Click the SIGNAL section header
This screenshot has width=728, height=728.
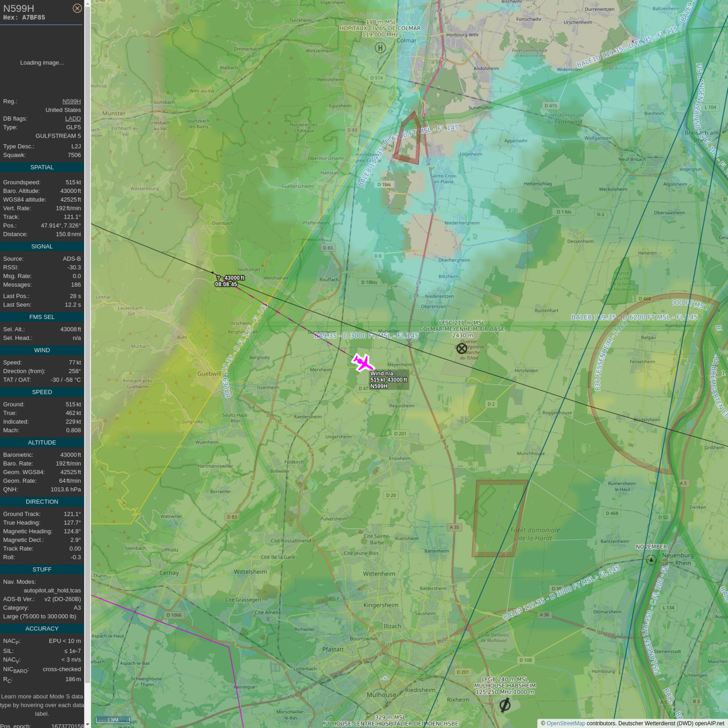[x=42, y=247]
